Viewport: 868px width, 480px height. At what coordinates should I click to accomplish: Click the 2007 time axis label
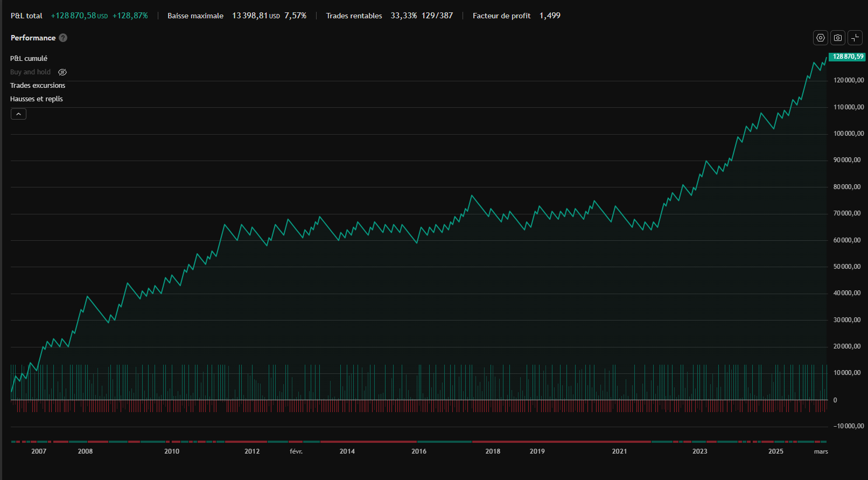pyautogui.click(x=39, y=451)
